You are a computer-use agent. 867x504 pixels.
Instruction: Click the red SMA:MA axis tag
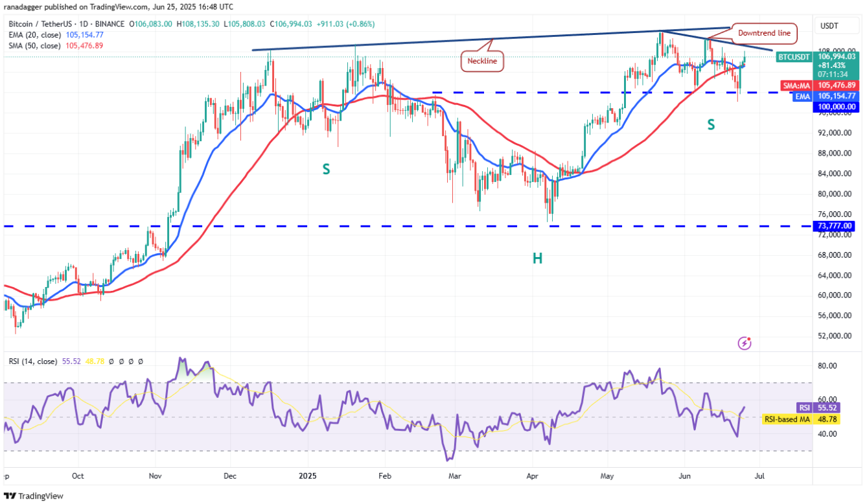[x=796, y=85]
